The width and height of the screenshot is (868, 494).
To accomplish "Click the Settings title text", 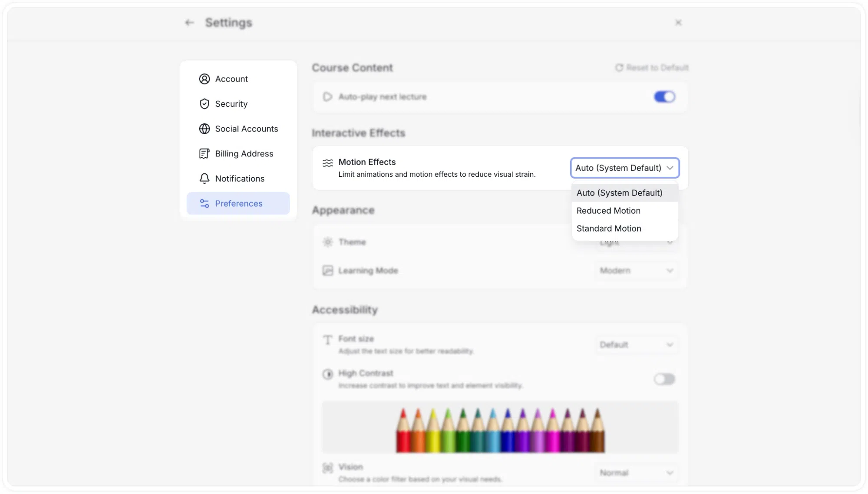I will tap(228, 23).
